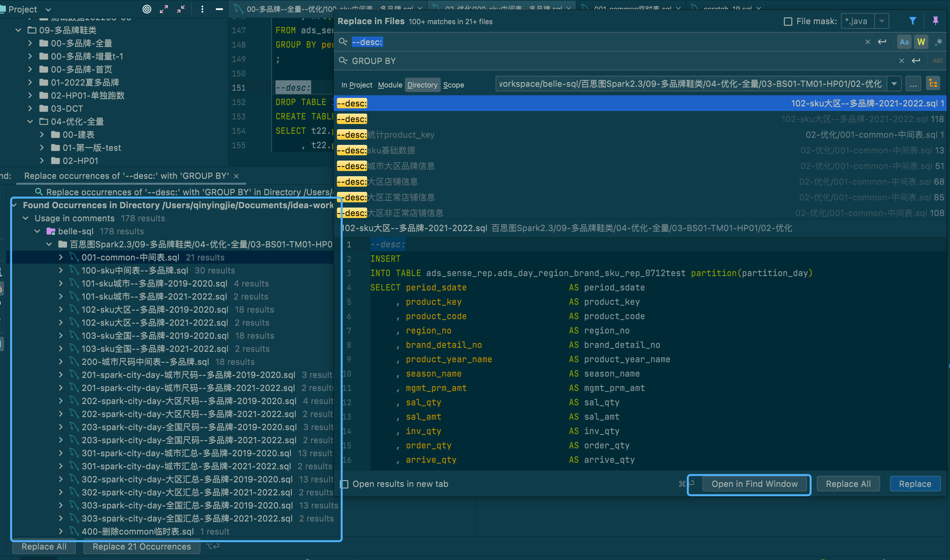Image resolution: width=950 pixels, height=560 pixels.
Task: Click the Match Case icon in search bar
Action: [904, 41]
